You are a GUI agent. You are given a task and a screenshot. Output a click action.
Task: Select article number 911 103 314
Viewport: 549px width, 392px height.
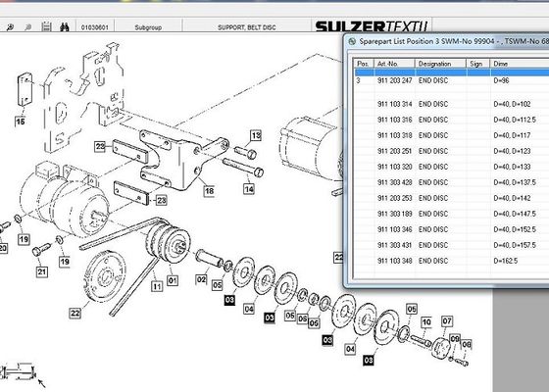pyautogui.click(x=394, y=104)
